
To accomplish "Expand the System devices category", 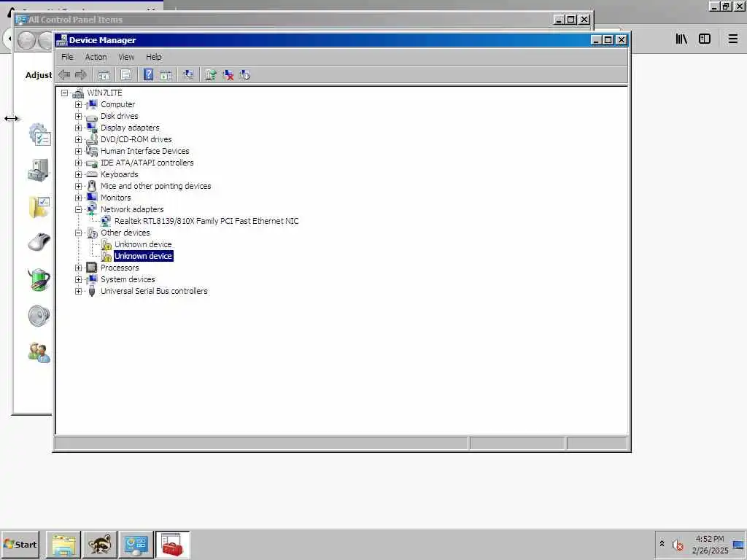I will click(78, 279).
